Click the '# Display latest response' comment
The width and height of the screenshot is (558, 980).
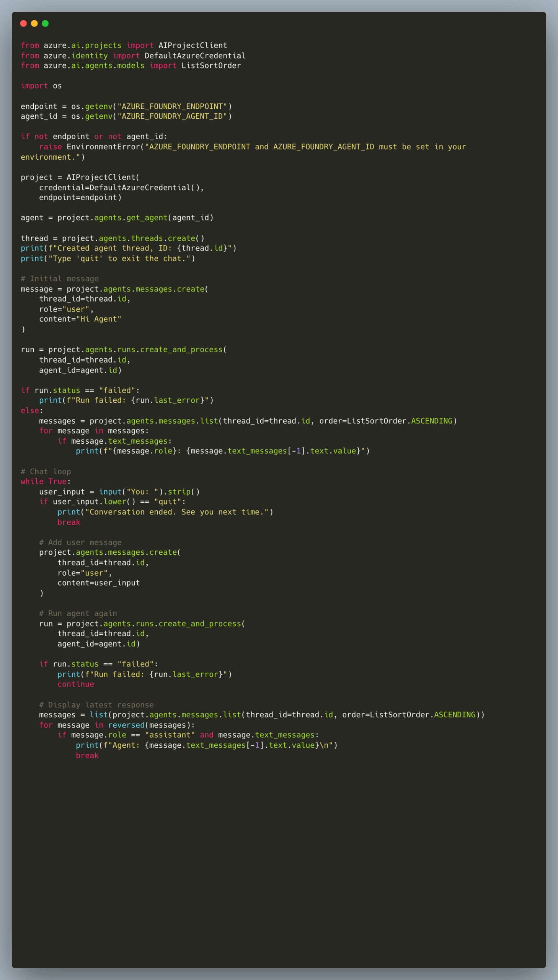point(96,705)
